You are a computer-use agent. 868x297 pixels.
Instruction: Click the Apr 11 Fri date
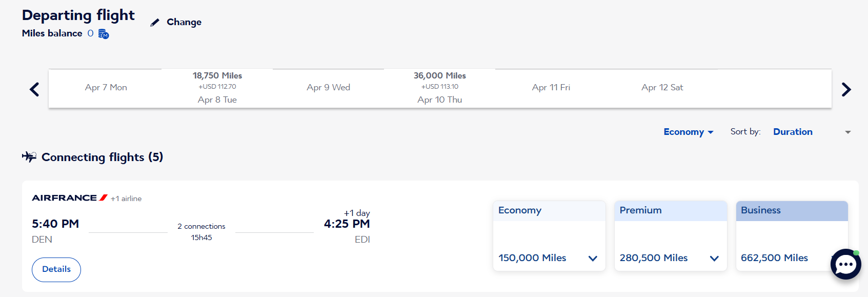(551, 88)
